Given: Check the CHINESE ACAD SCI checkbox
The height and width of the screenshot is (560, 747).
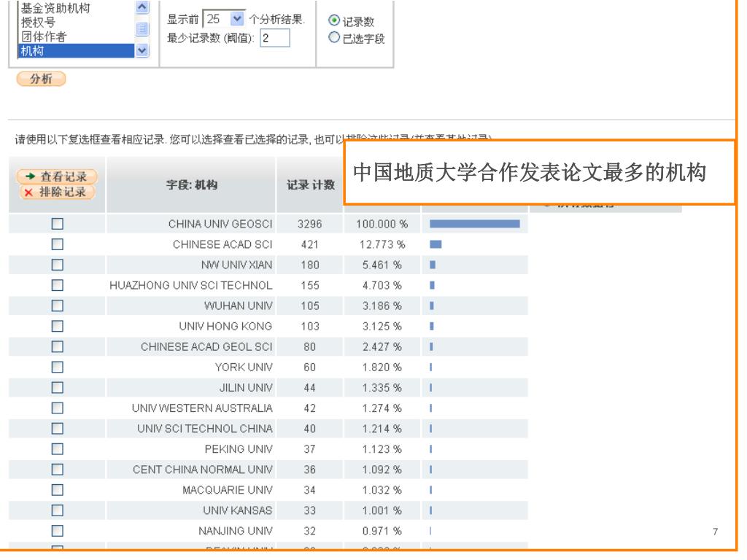Looking at the screenshot, I should tap(57, 244).
